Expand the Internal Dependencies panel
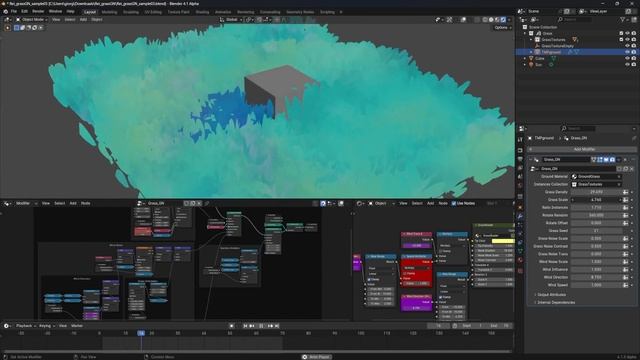The height and width of the screenshot is (360, 640). point(556,302)
